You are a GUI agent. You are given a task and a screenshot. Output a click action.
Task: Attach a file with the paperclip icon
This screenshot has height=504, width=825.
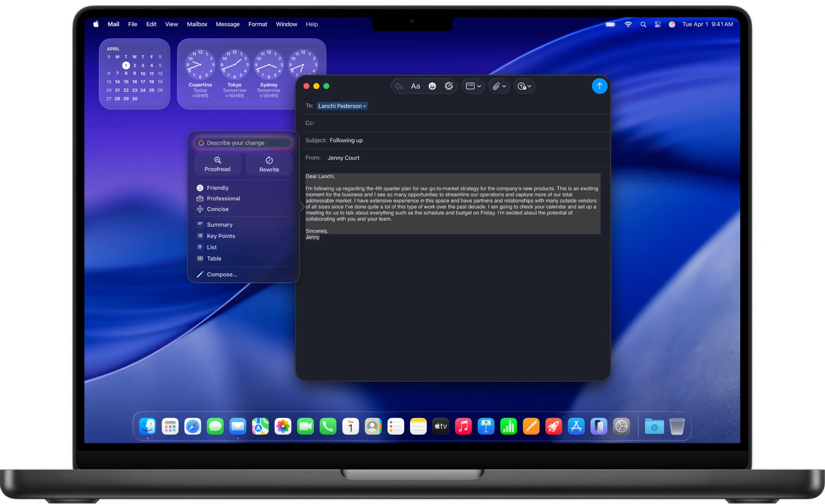[x=497, y=86]
